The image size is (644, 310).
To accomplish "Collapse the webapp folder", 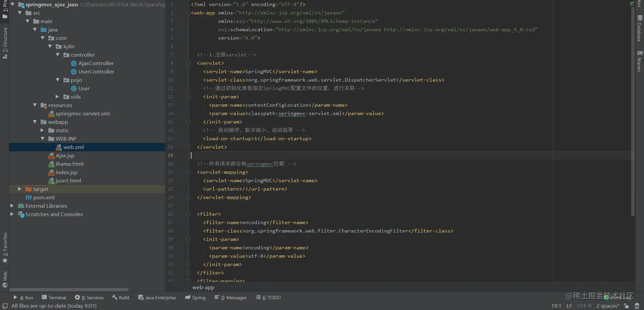I will (35, 122).
